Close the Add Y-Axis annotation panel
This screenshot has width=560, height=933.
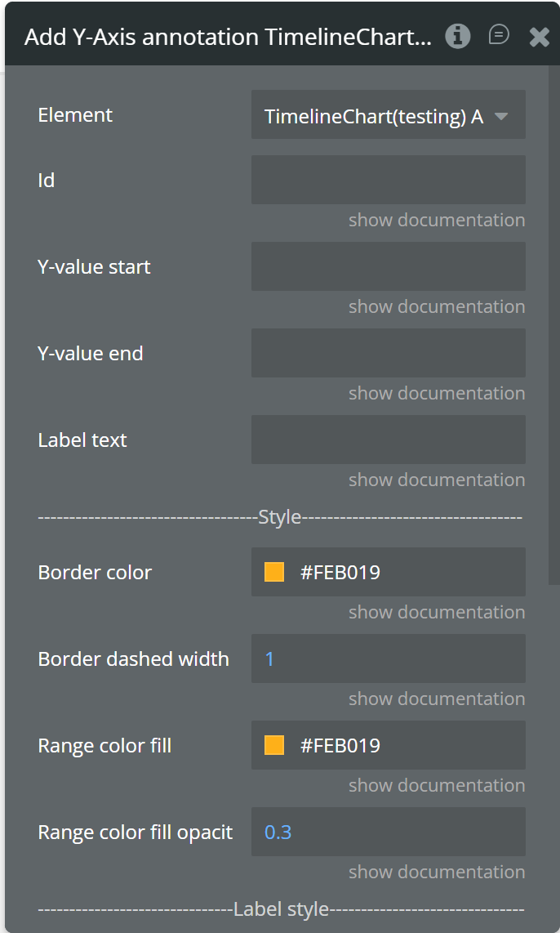pyautogui.click(x=540, y=37)
